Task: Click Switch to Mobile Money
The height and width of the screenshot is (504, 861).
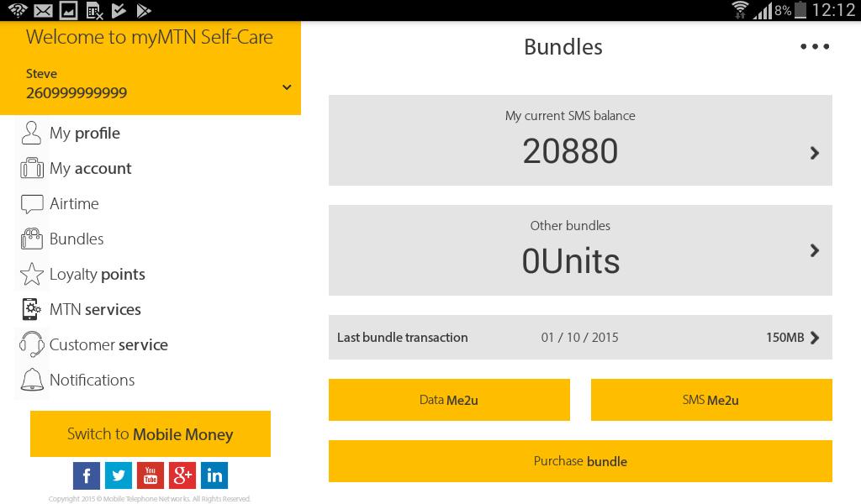Action: tap(150, 433)
